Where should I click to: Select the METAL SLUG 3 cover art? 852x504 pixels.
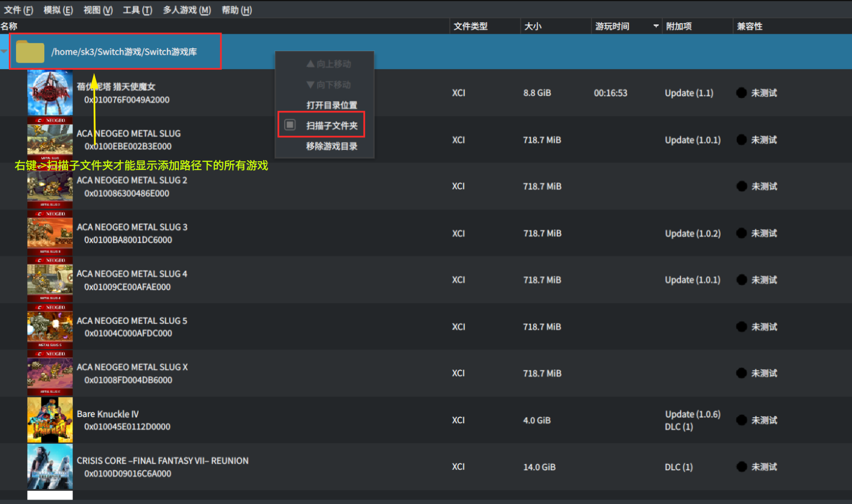coord(50,233)
